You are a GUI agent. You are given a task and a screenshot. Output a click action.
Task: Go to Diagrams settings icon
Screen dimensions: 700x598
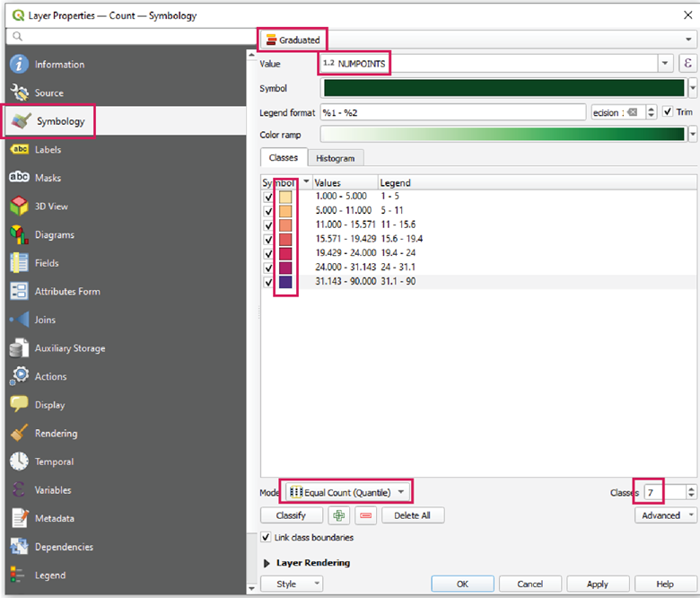20,235
